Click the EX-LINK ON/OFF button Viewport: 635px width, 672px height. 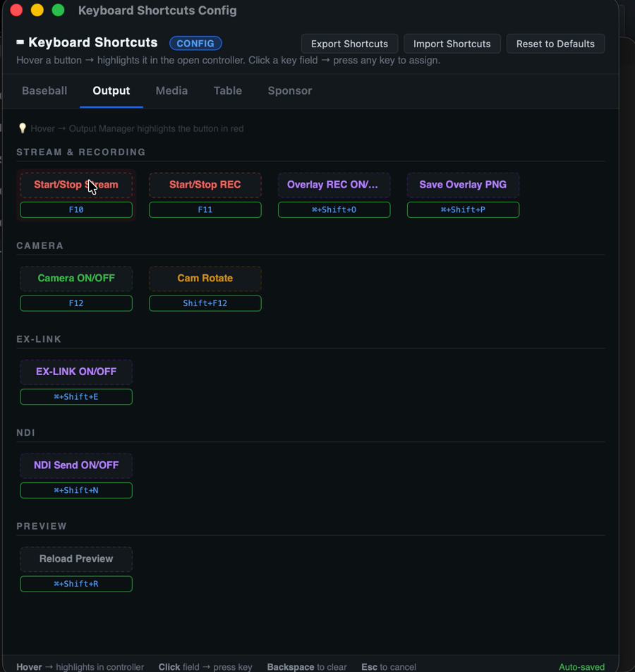[76, 372]
